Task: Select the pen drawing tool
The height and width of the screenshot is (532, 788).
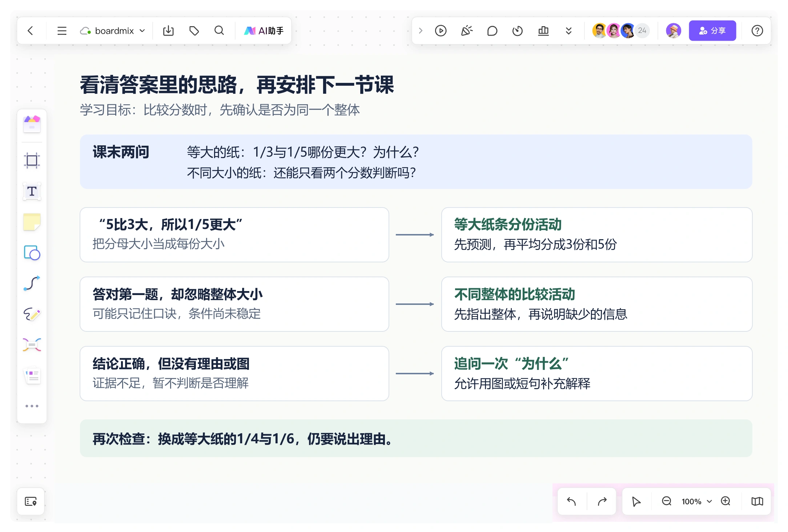Action: pos(32,314)
